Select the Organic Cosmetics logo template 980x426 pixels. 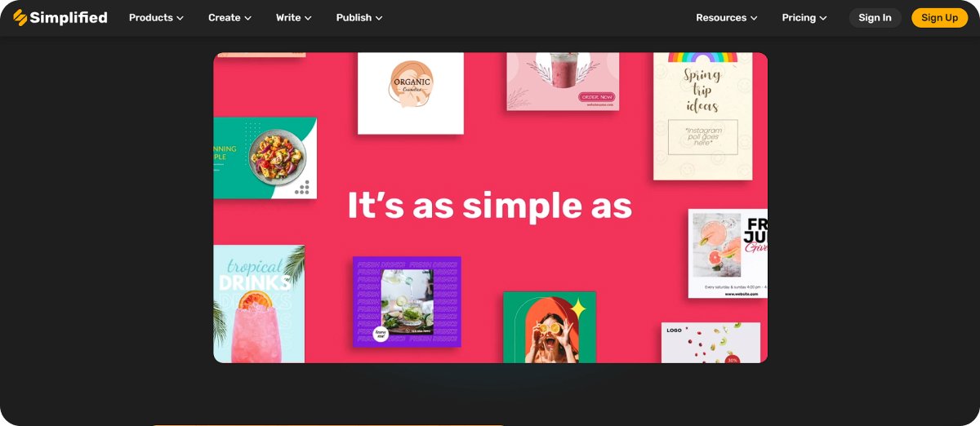click(x=411, y=93)
